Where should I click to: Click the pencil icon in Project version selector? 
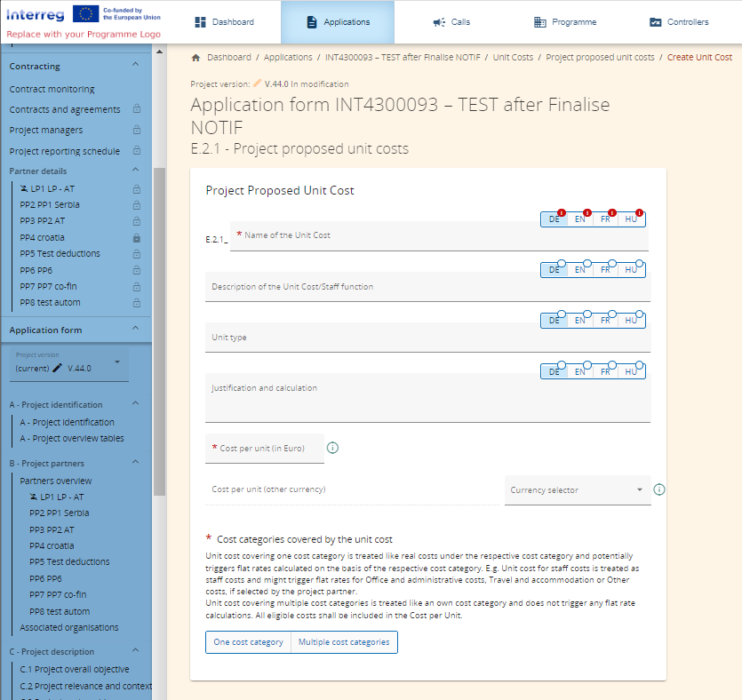57,368
